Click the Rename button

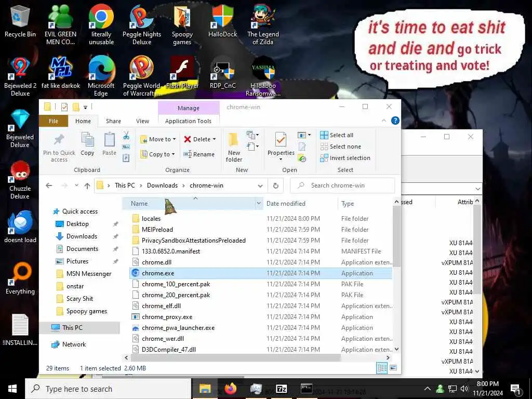click(x=199, y=154)
